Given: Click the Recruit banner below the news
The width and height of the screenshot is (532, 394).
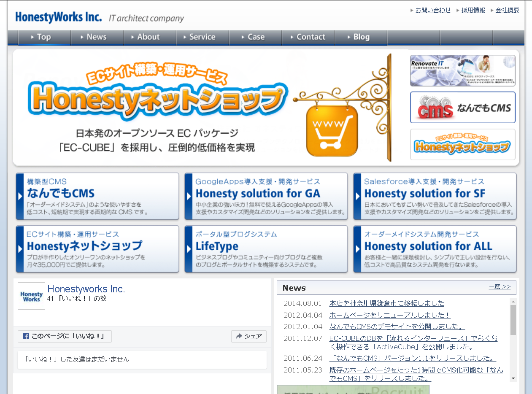Looking at the screenshot, I should (x=353, y=389).
